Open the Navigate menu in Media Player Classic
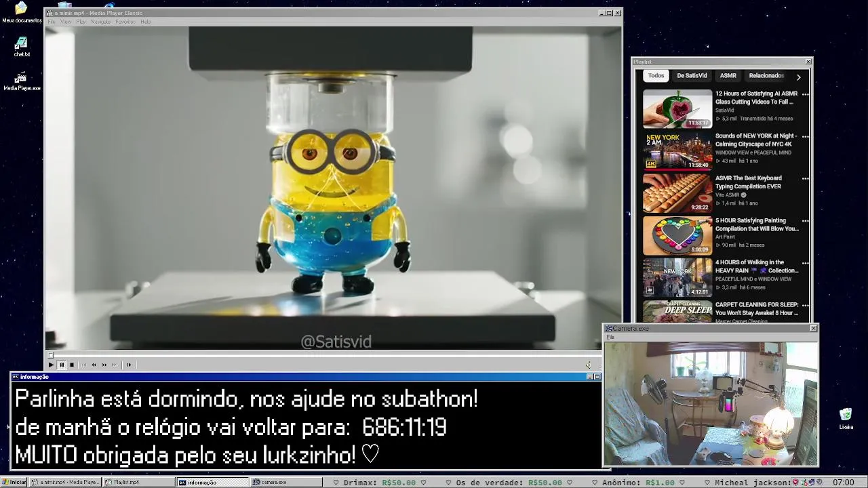The width and height of the screenshot is (868, 488). pyautogui.click(x=100, y=22)
